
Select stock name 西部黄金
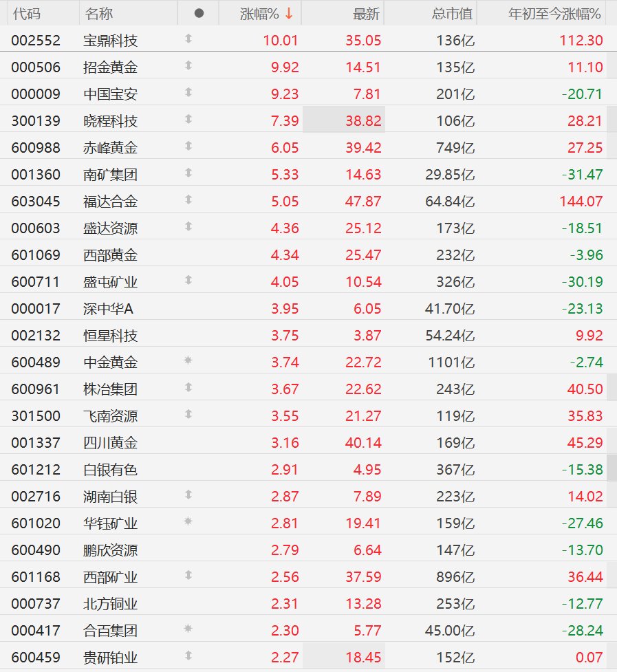pyautogui.click(x=111, y=255)
